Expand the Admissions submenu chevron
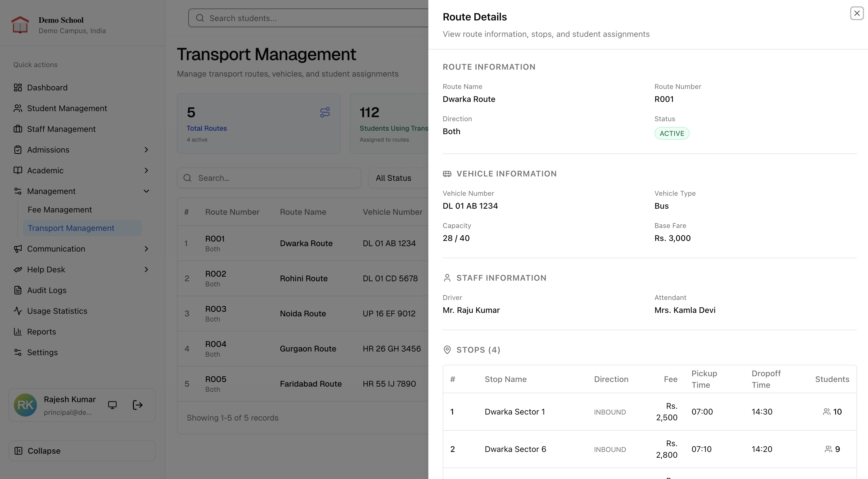 (146, 150)
